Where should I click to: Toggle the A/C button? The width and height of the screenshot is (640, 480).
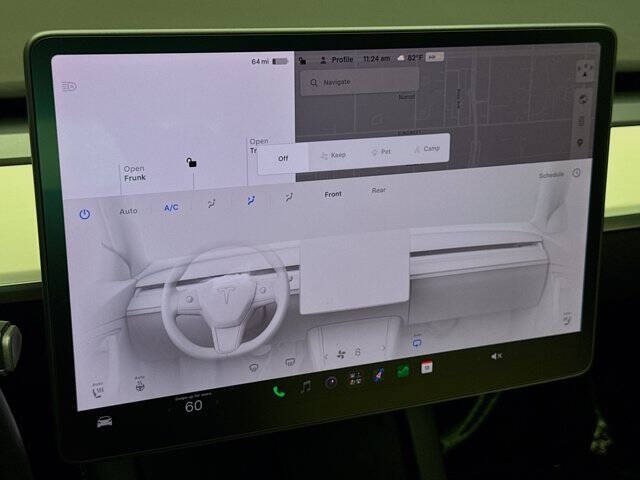click(171, 207)
